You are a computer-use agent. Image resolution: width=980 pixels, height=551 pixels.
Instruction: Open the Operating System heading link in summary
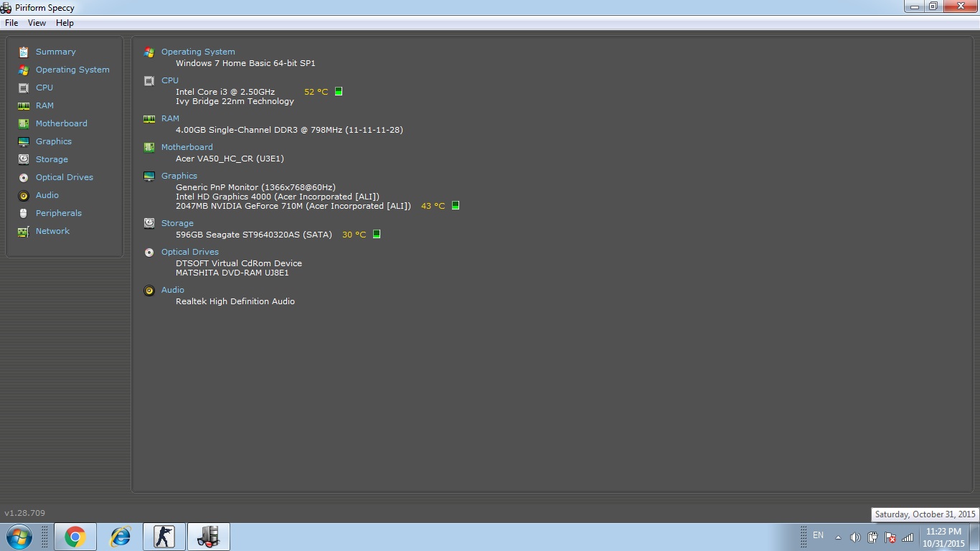[x=198, y=52]
